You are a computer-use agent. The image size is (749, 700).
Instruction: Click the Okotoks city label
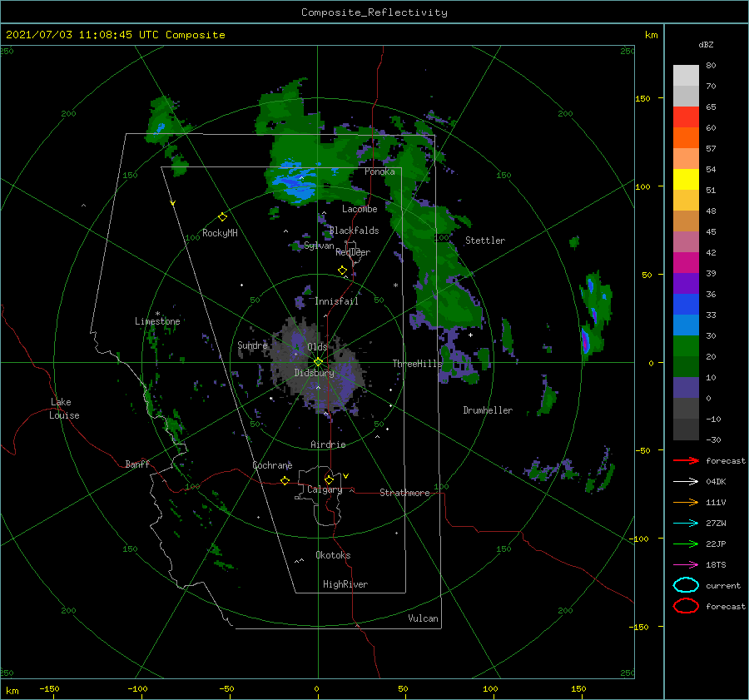pyautogui.click(x=333, y=555)
